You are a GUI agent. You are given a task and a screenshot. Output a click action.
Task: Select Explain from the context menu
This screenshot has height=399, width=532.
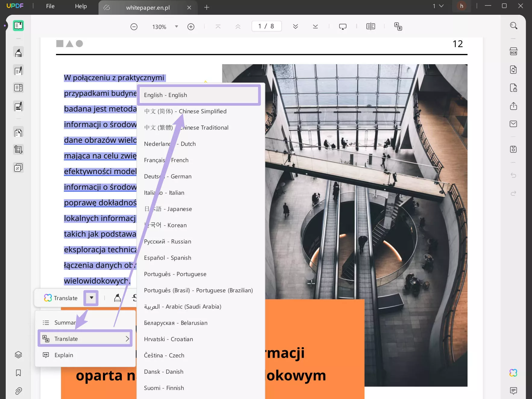[x=63, y=355]
